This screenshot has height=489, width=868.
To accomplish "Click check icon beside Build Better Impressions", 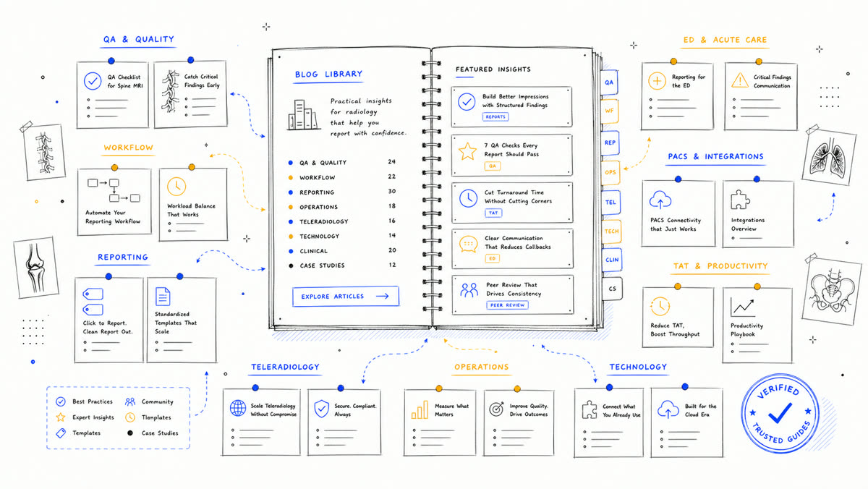I will coord(467,101).
